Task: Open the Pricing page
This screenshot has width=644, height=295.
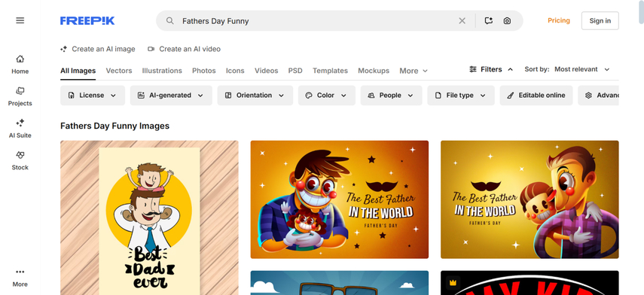Action: (559, 20)
